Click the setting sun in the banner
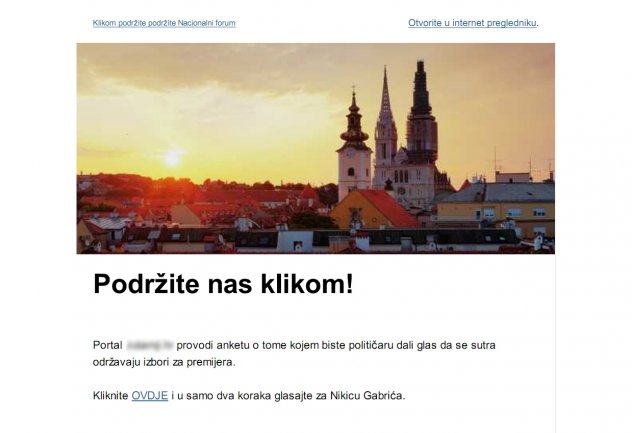632x433 pixels. point(172,158)
